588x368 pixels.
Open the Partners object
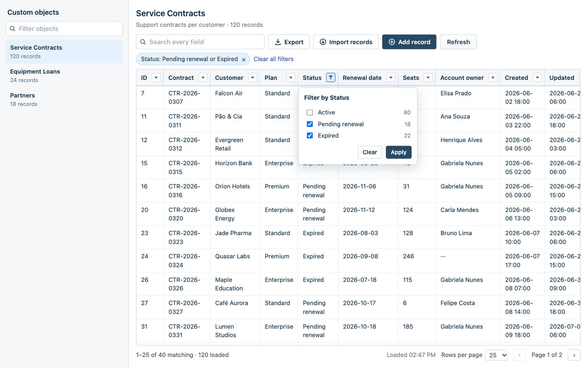(64, 99)
